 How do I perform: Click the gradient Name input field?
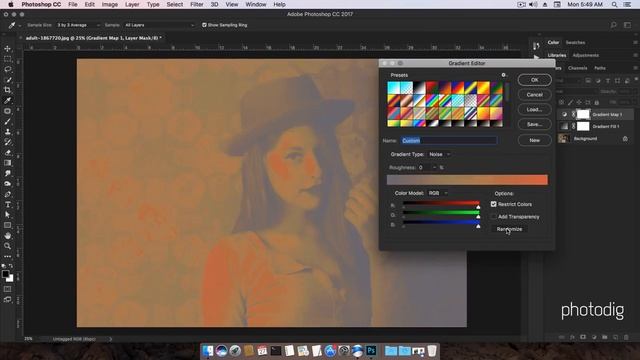click(449, 140)
